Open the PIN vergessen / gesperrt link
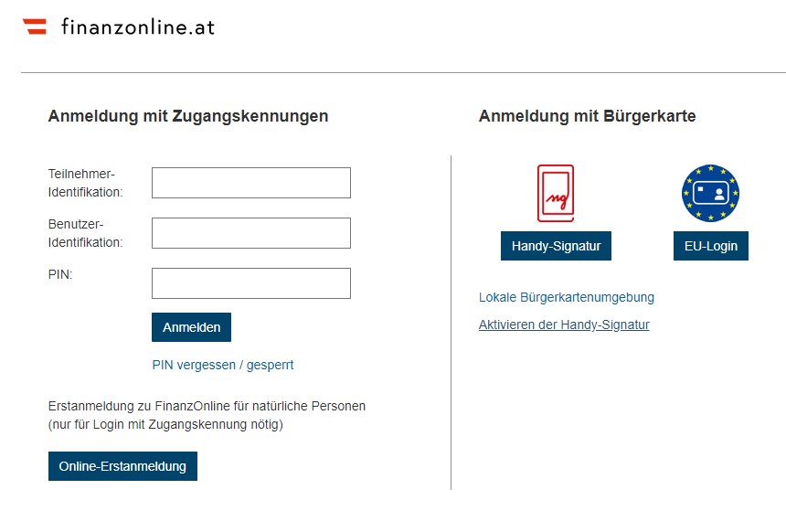This screenshot has width=786, height=532. click(223, 365)
